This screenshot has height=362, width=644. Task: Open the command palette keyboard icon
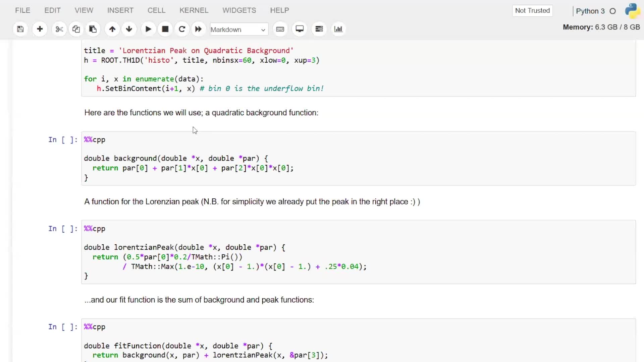pyautogui.click(x=280, y=29)
